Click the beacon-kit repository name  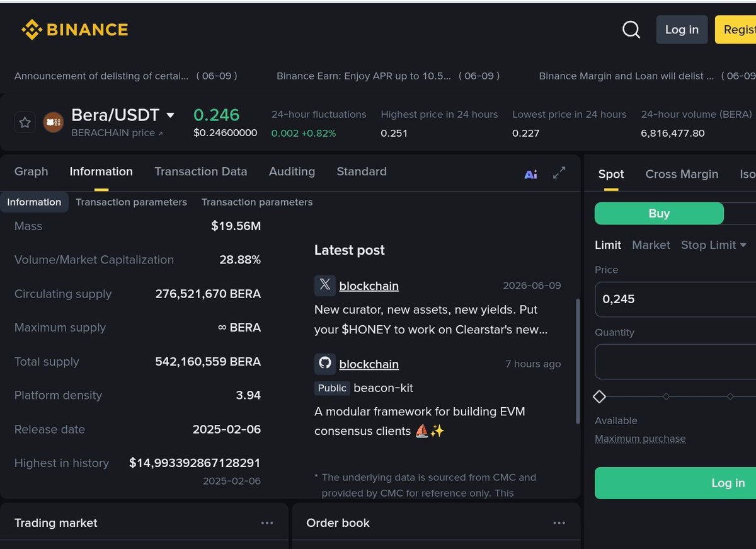click(x=384, y=388)
